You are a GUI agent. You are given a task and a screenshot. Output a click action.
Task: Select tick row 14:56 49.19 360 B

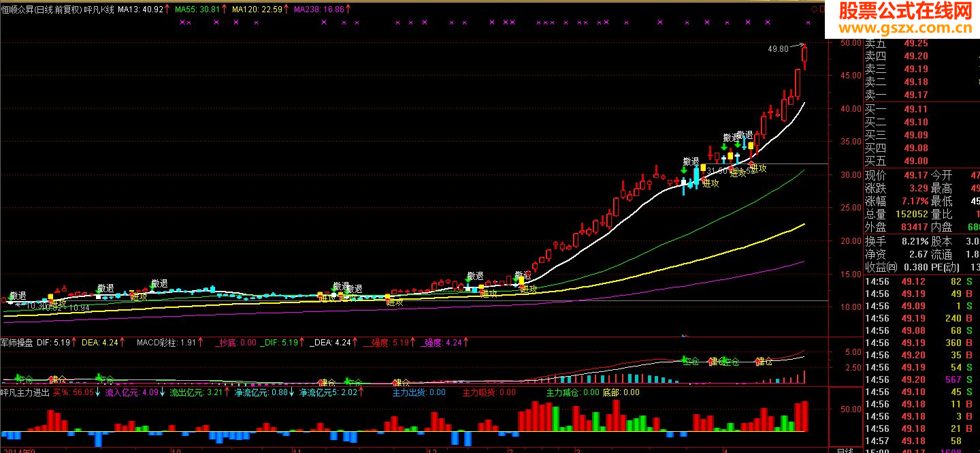(x=922, y=343)
